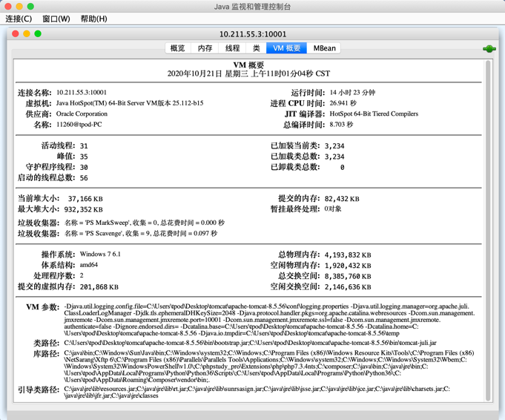Open the 帮助(H) menu

[93, 19]
